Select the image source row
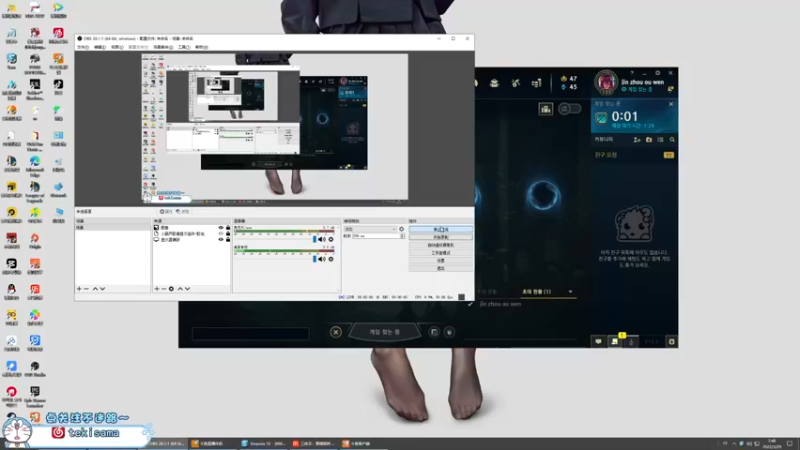The height and width of the screenshot is (450, 800). pos(191,228)
